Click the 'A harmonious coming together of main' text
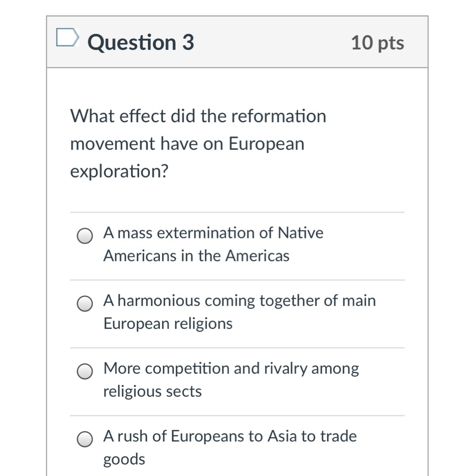 [x=239, y=301]
